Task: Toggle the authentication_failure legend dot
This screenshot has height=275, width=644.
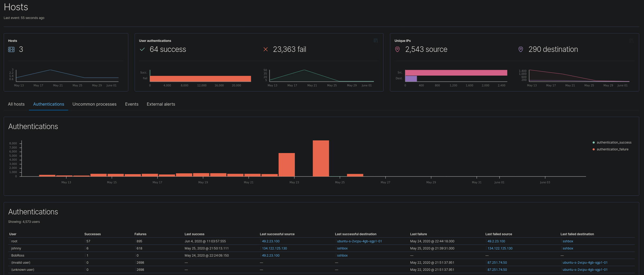Action: 594,149
